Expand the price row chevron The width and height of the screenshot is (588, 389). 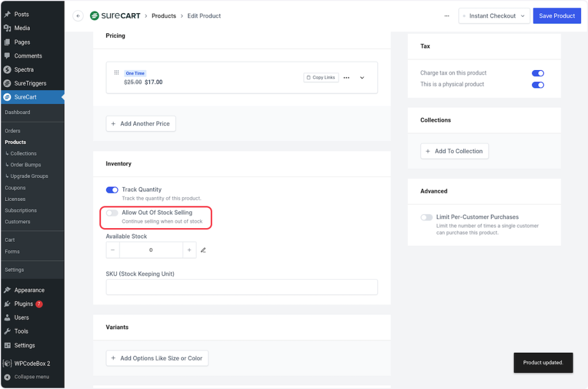coord(362,78)
